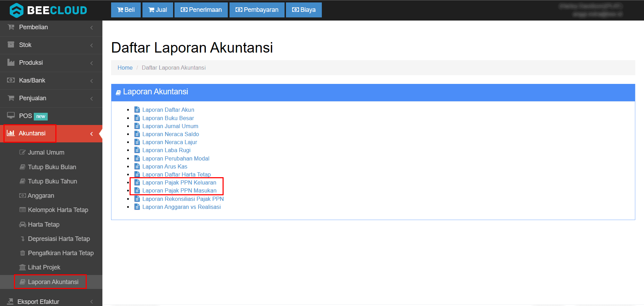Click the Penerimaan button in top bar
Viewport: 644px width, 306px height.
pyautogui.click(x=201, y=10)
